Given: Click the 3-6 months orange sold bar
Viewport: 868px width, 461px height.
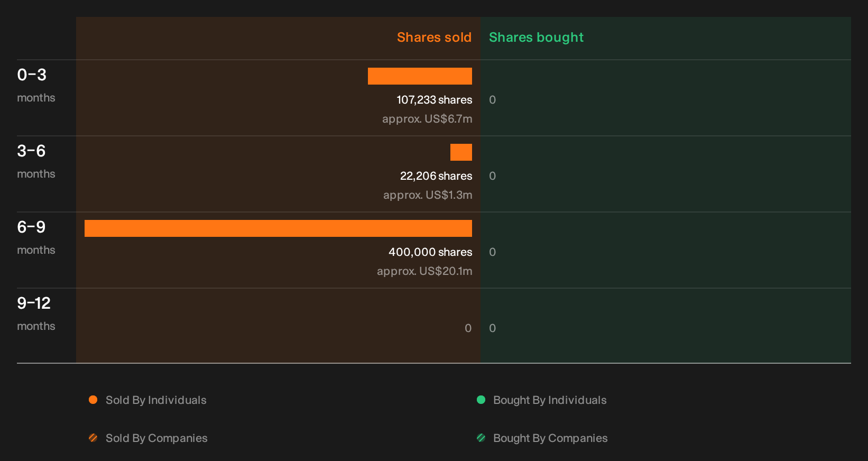Looking at the screenshot, I should point(461,152).
